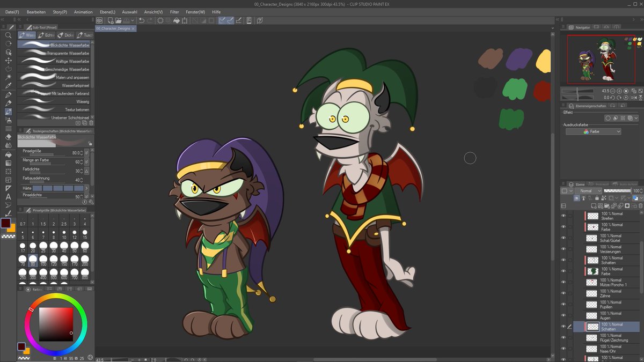Select the Fill bucket tool

(x=9, y=154)
